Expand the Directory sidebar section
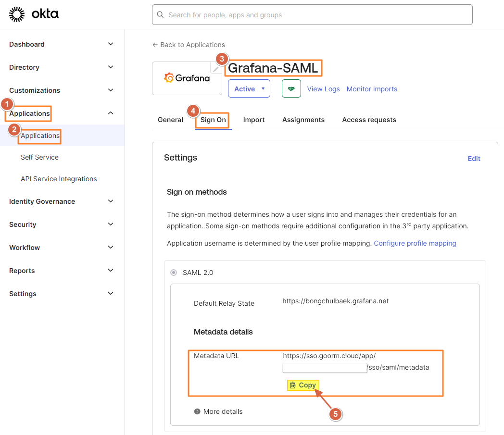This screenshot has width=504, height=435. (110, 67)
